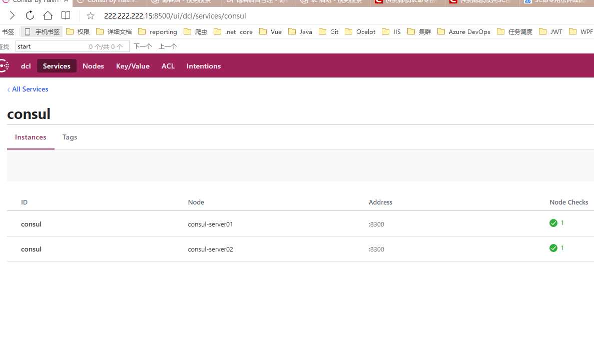The width and height of the screenshot is (594, 364).
Task: Click the consul-server02 node cell
Action: pyautogui.click(x=210, y=249)
